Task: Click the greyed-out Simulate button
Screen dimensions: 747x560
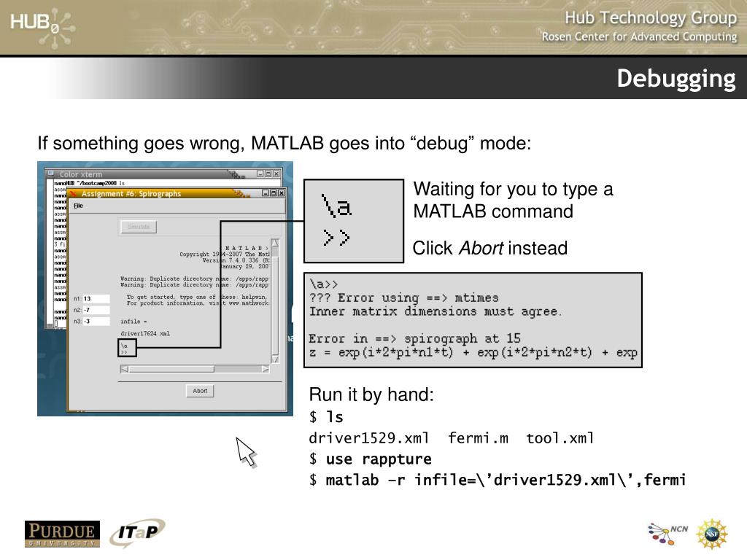Action: click(139, 227)
